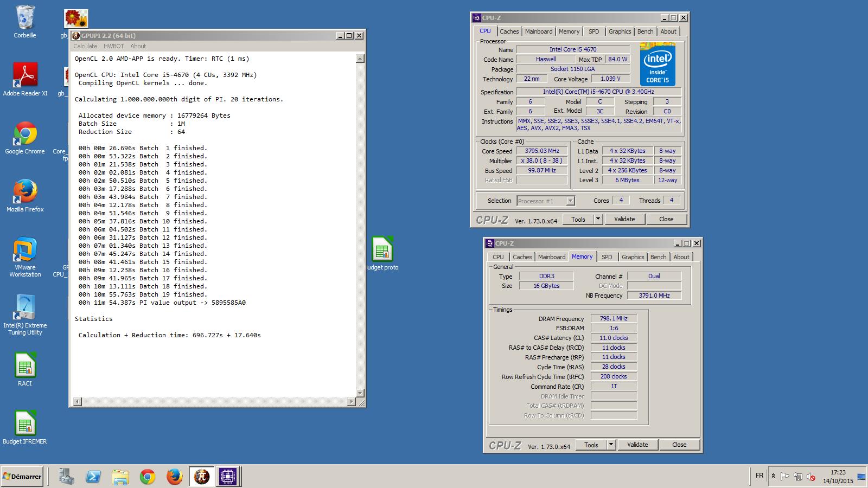
Task: Expand Tools arrow in the top CPU-Z window
Action: (x=598, y=219)
